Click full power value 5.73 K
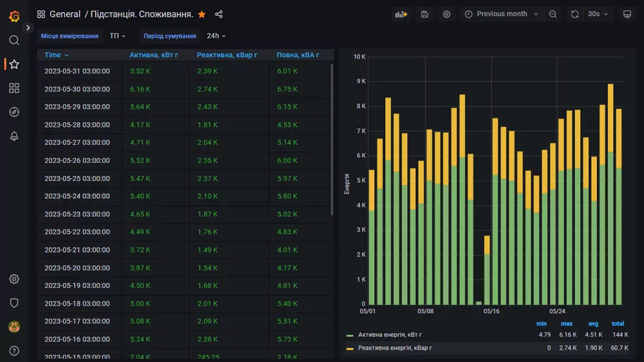644x362 pixels. [287, 339]
